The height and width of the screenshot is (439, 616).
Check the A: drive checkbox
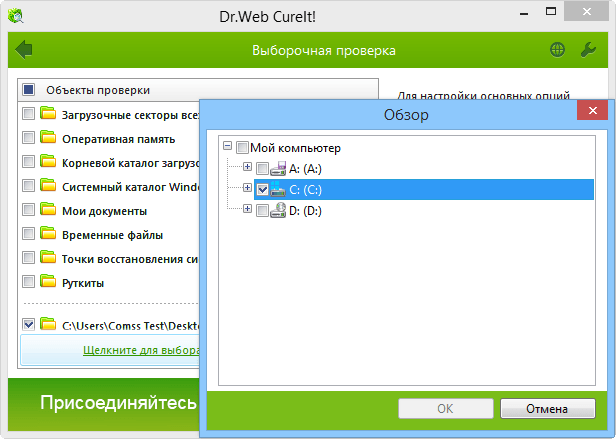click(262, 169)
